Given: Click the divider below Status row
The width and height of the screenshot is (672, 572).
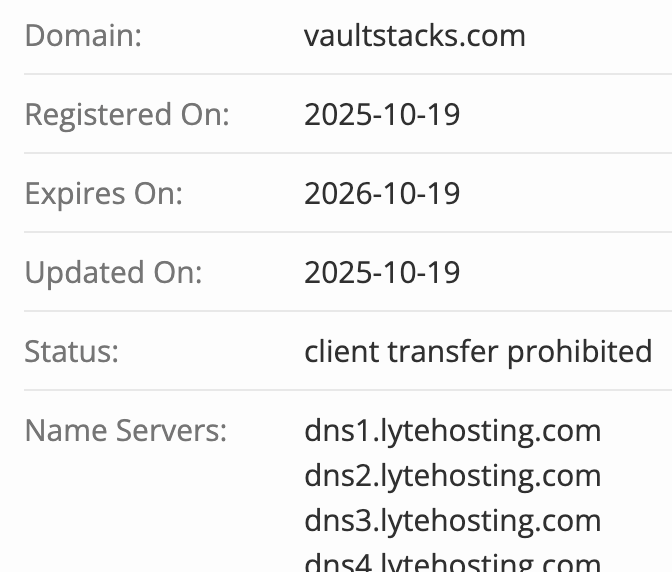Looking at the screenshot, I should coord(336,390).
